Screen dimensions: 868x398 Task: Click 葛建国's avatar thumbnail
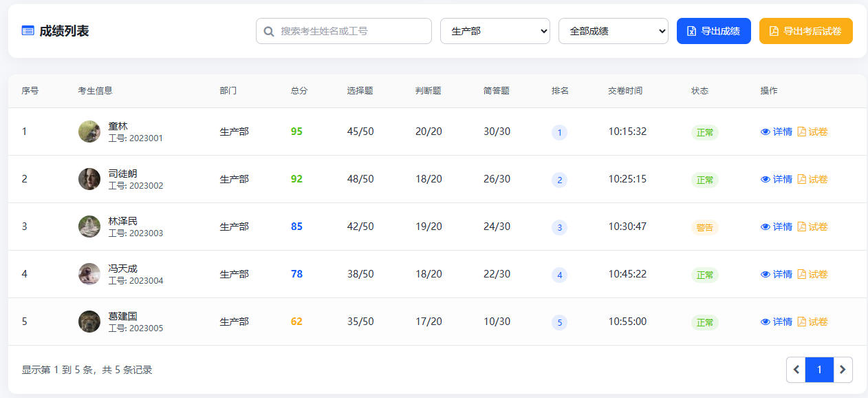click(x=89, y=322)
